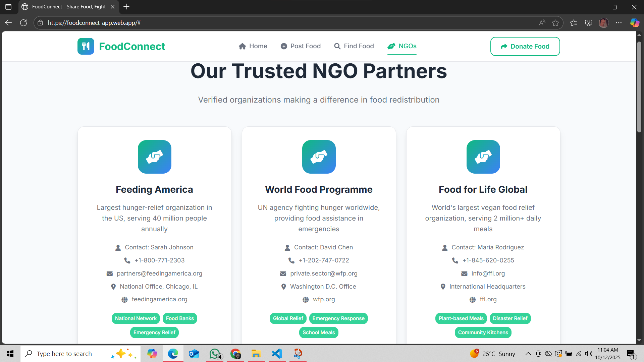
Task: Click the Food for Life Global handshake icon
Action: (483, 157)
